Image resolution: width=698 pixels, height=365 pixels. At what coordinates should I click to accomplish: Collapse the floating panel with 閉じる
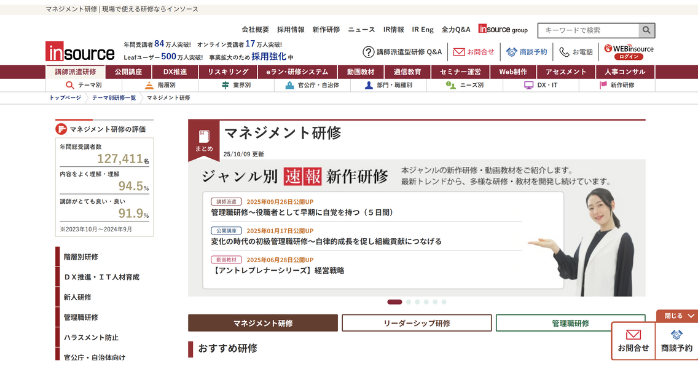[x=677, y=316]
